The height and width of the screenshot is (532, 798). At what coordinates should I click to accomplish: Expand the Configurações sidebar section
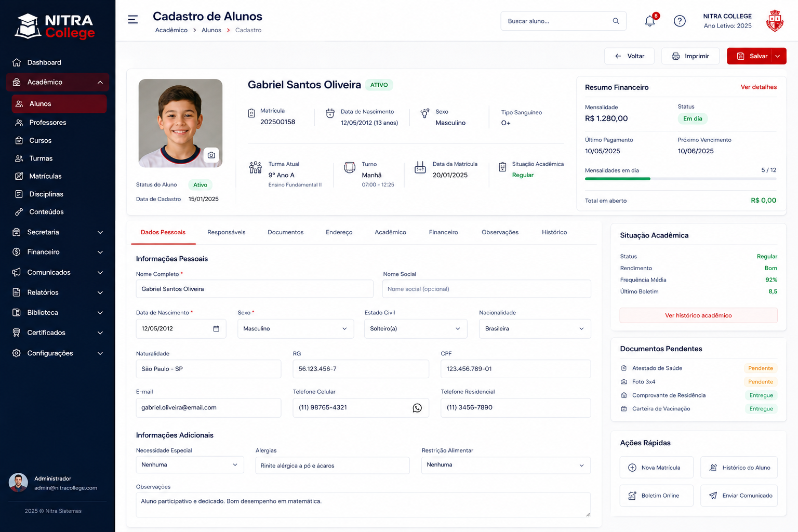coord(100,353)
